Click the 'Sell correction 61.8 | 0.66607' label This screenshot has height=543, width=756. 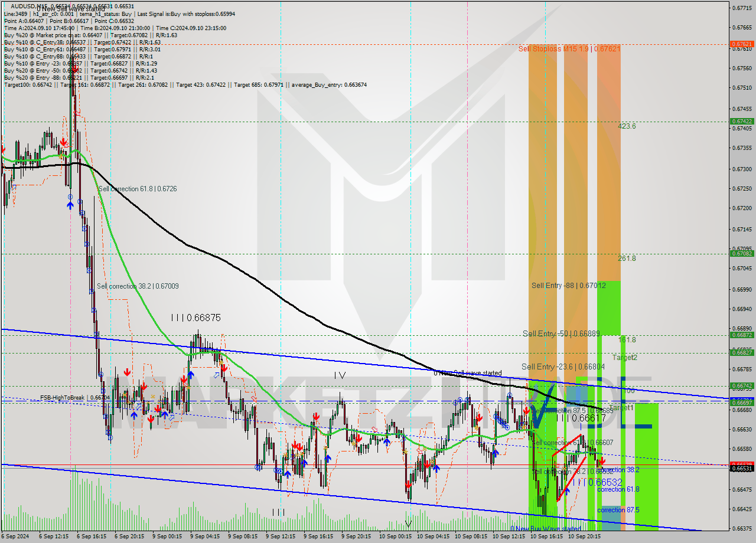(x=572, y=443)
